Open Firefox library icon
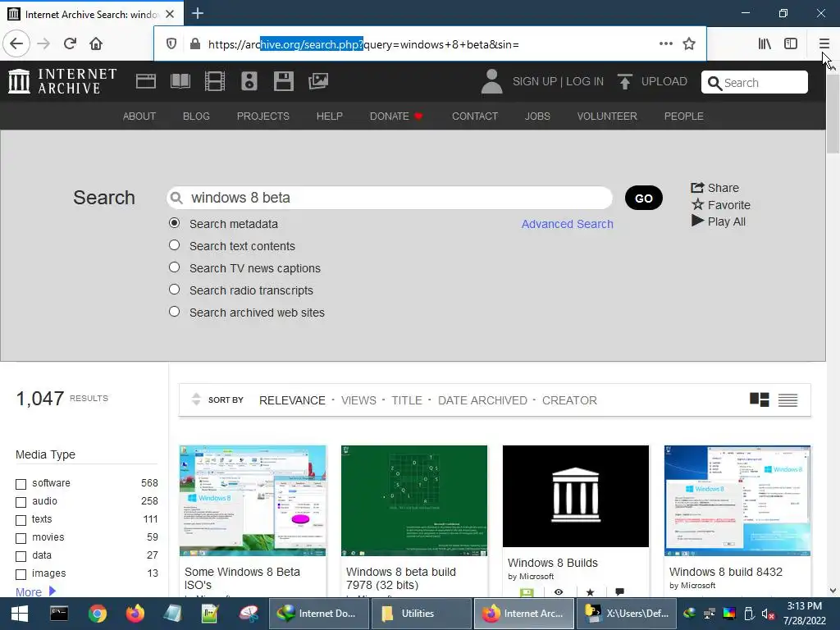The width and height of the screenshot is (840, 630). click(x=765, y=44)
